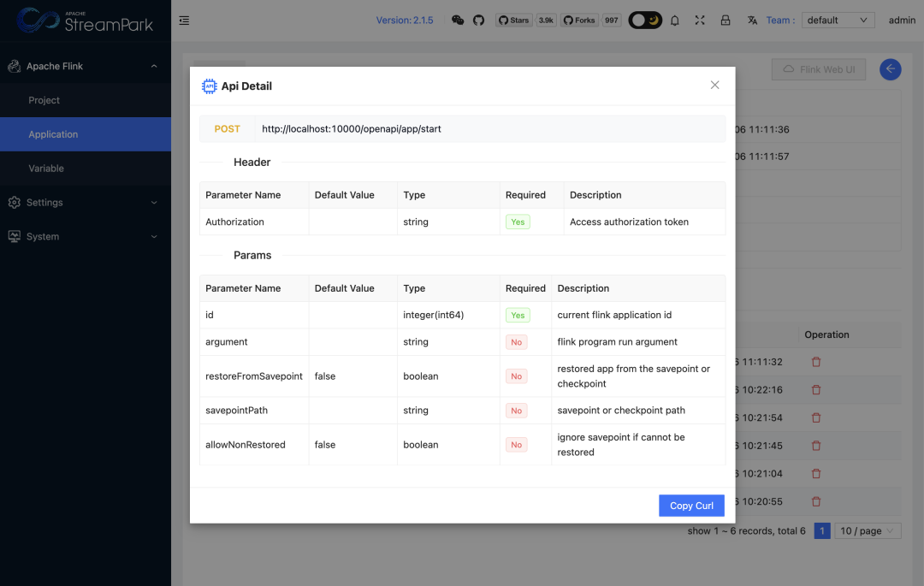Click the lock screen icon
Screen dimensions: 924x586
[x=725, y=21]
